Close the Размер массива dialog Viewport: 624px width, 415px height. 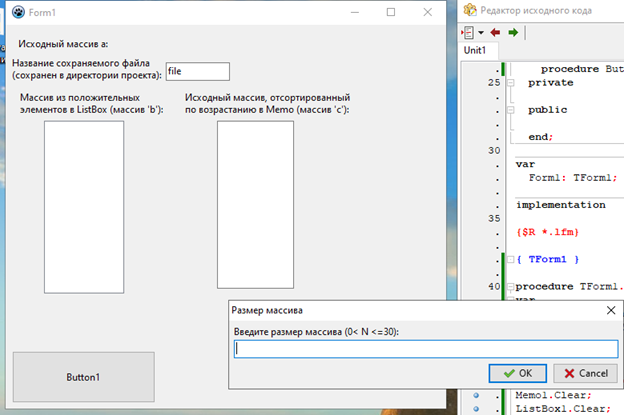tap(611, 310)
